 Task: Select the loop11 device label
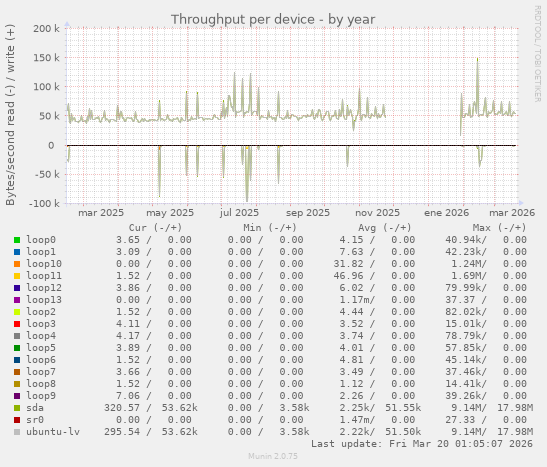click(44, 276)
